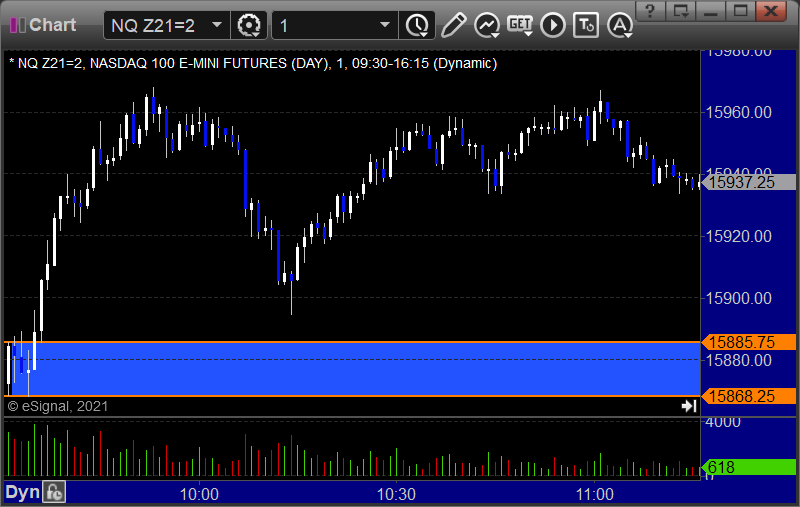This screenshot has height=507, width=800.
Task: Click the 11:00 time axis label
Action: click(x=594, y=494)
